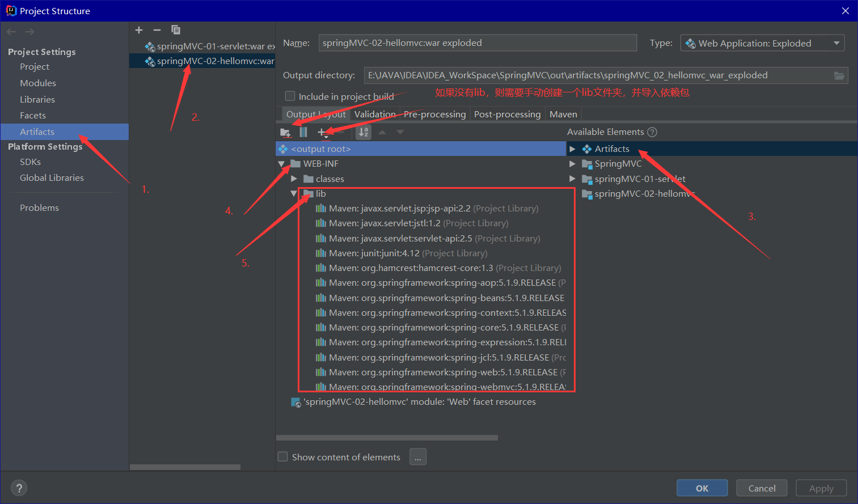Select spring-expression library entry
858x504 pixels.
[x=441, y=342]
